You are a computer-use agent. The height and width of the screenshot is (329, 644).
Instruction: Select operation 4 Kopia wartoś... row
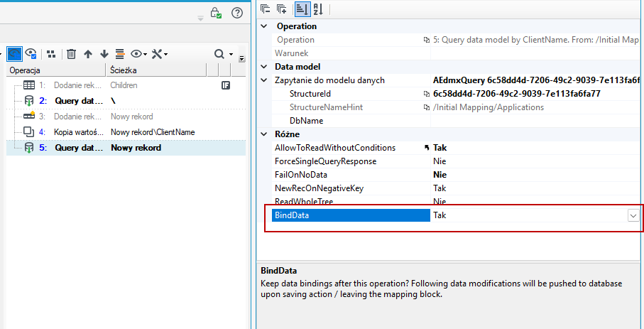coord(126,132)
